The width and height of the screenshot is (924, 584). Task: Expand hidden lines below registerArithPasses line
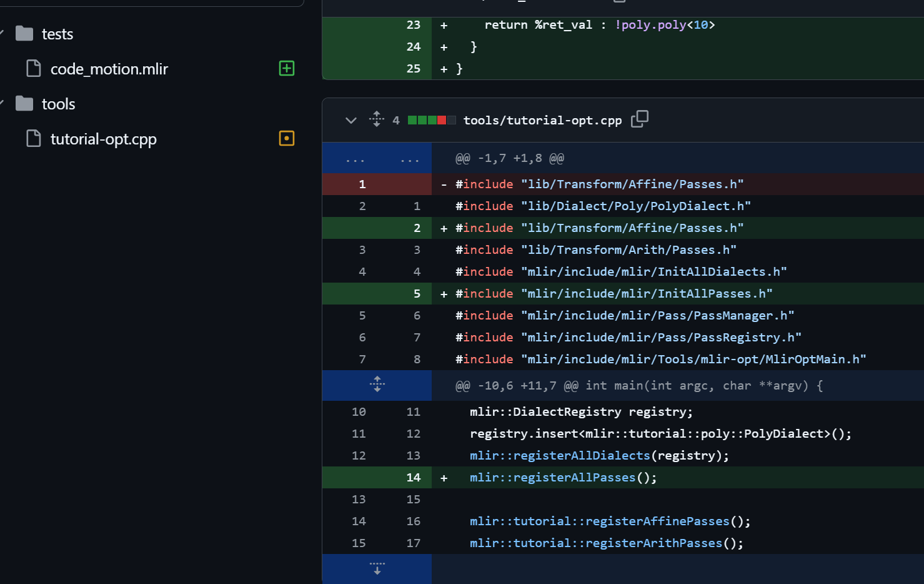point(377,568)
